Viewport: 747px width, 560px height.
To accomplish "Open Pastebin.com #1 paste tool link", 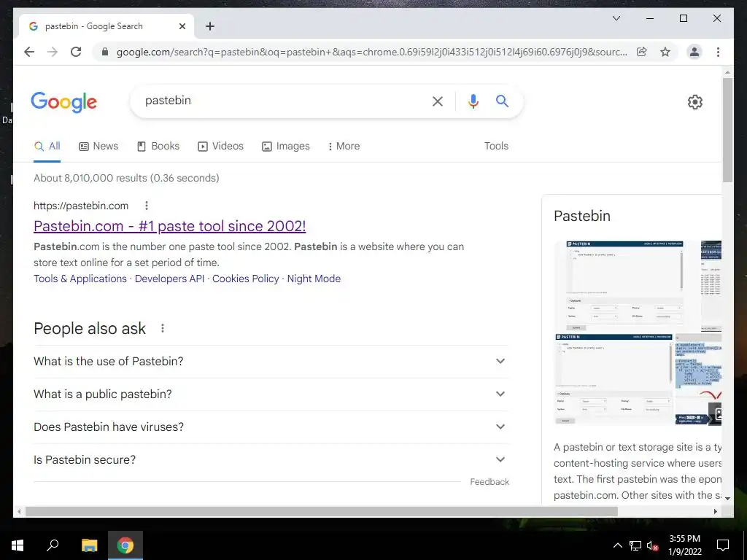I will pyautogui.click(x=169, y=226).
